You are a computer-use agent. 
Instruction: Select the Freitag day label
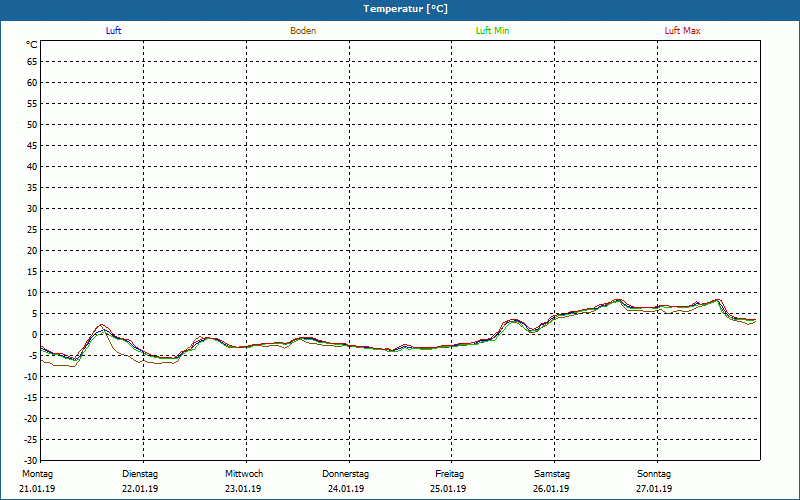point(449,474)
